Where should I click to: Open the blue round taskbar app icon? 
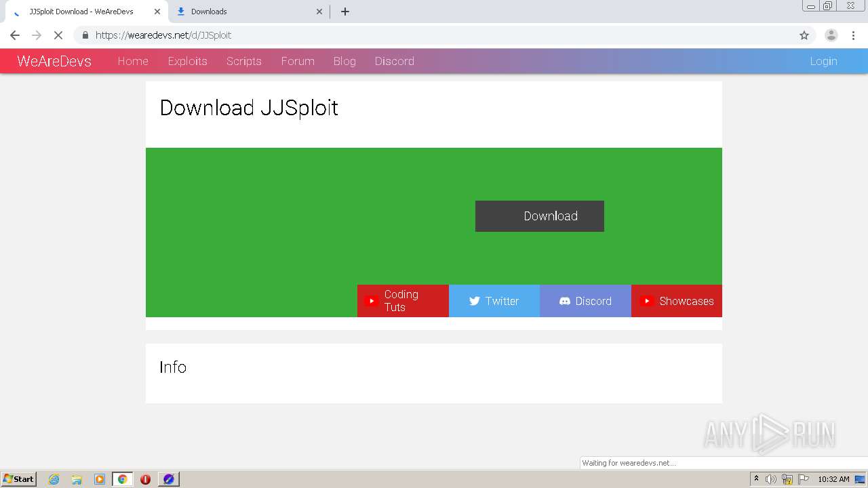tap(169, 479)
